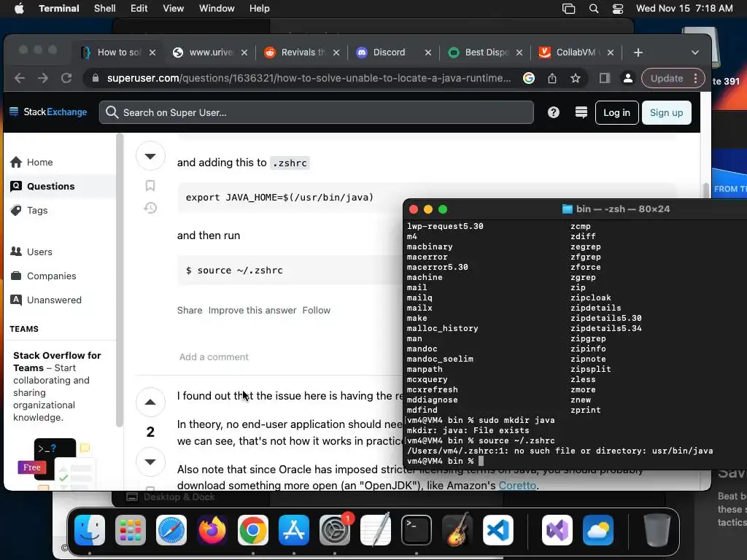Click the Chrome forward arrow

pos(43,78)
